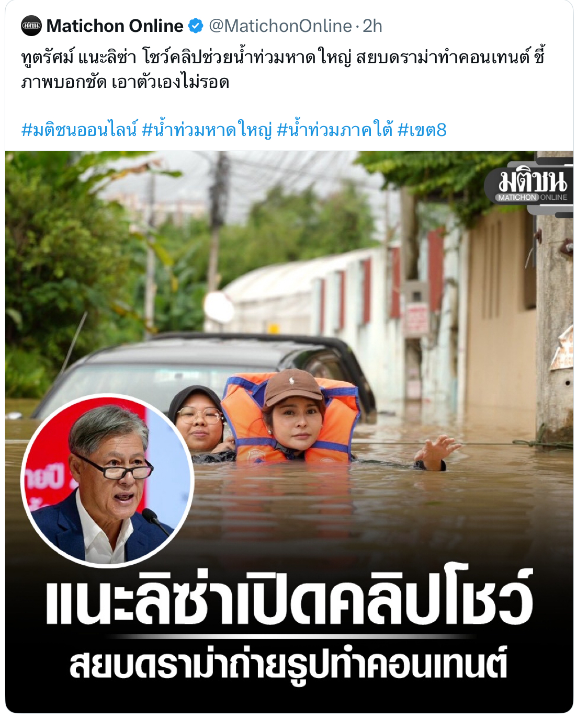This screenshot has height=719, width=588.
Task: Click the subheadline สยบดราม่าถ่ายรูปทำคอนเทนต์
Action: (x=288, y=663)
